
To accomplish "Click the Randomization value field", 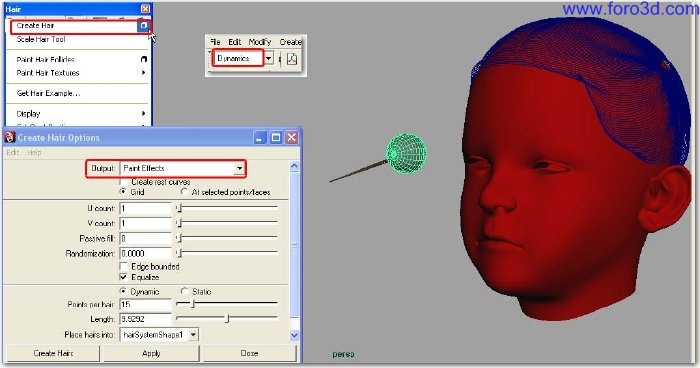I will (x=146, y=253).
